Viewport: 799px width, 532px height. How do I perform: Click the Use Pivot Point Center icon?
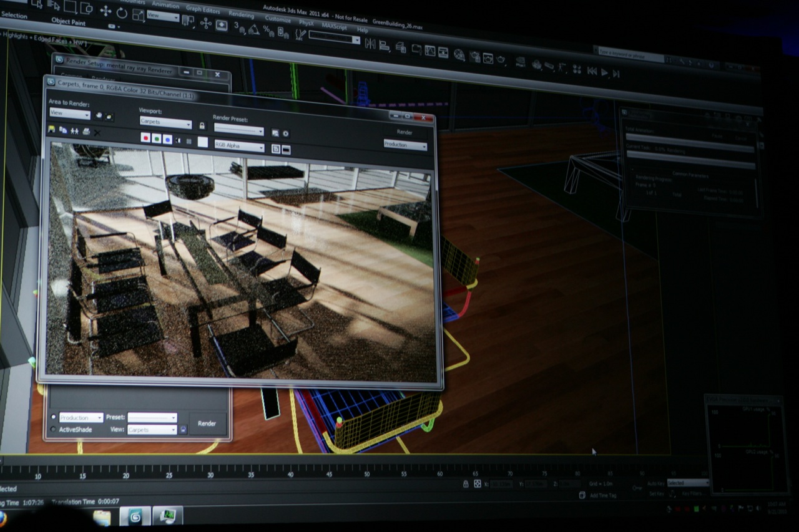(188, 21)
